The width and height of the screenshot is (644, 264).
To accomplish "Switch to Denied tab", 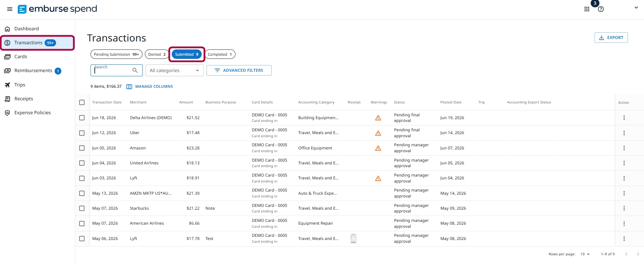I will [x=157, y=54].
